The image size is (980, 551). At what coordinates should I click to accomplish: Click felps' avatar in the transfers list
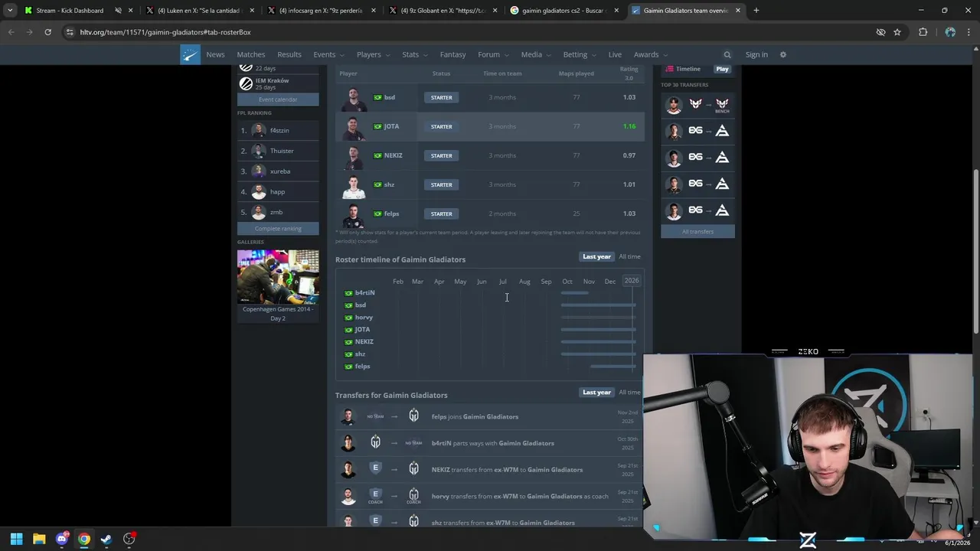(x=348, y=416)
